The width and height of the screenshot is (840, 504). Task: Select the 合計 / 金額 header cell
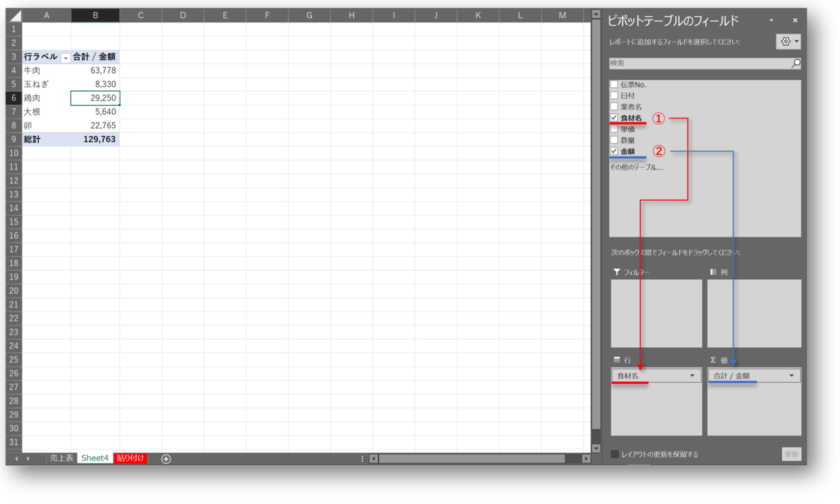tap(95, 57)
